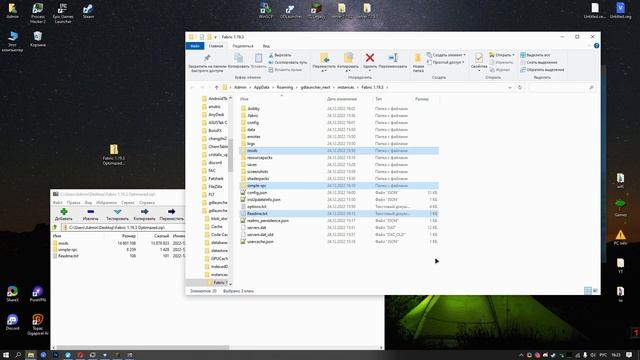The height and width of the screenshot is (360, 640).
Task: Expand the Quick Access Toolbar customize arrow
Action: coord(216,37)
